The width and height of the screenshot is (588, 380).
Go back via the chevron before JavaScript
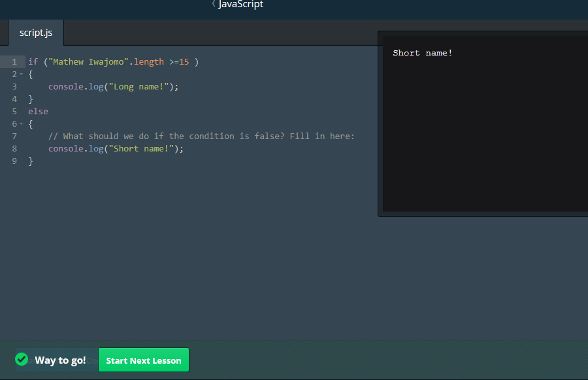pyautogui.click(x=214, y=4)
